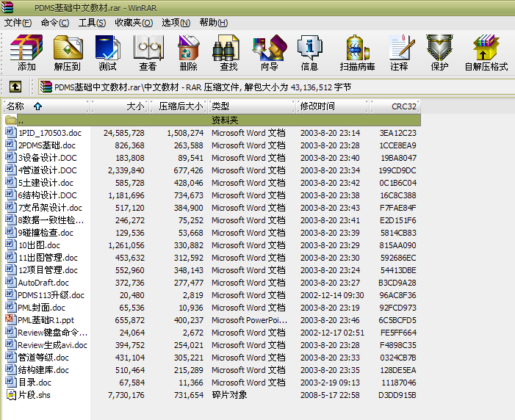Screen dimensions: 515x420
Task: Go up one folder level arrow button
Action: pos(15,87)
